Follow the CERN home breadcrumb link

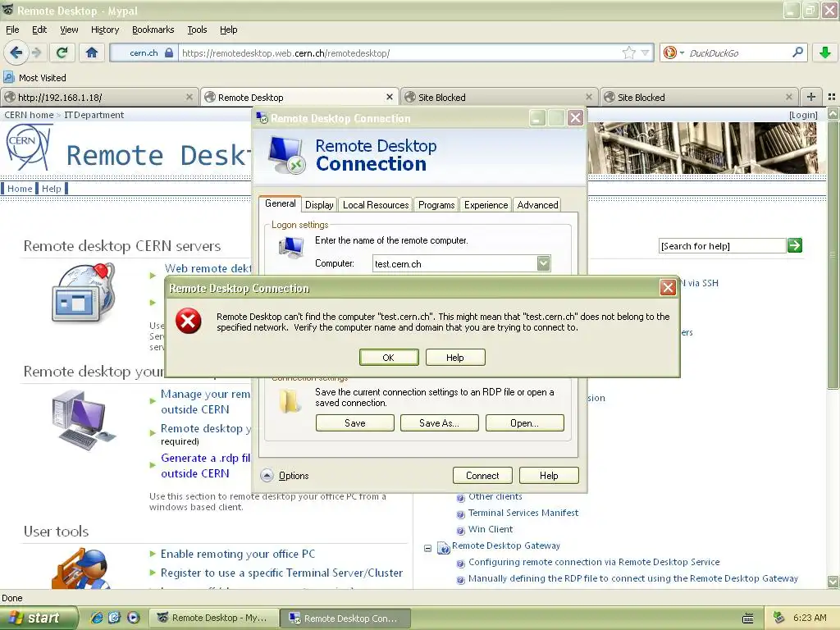point(29,115)
